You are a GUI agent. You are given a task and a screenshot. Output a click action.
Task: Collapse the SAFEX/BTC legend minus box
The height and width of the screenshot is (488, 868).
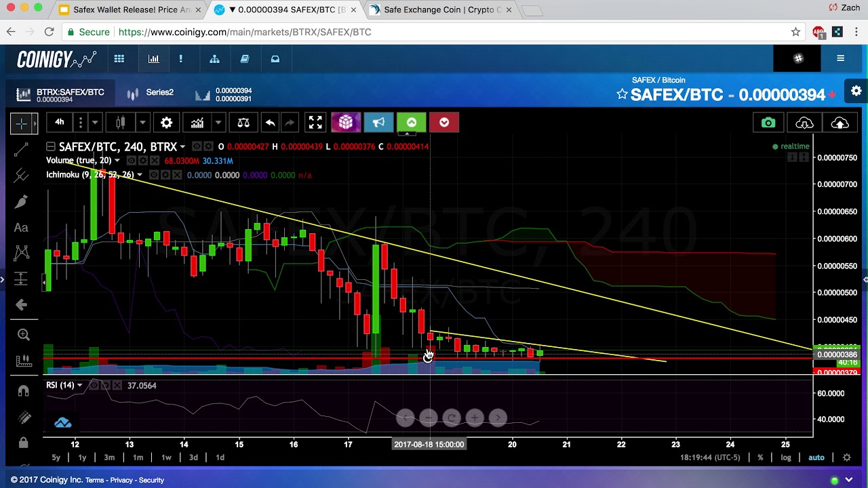pos(50,146)
